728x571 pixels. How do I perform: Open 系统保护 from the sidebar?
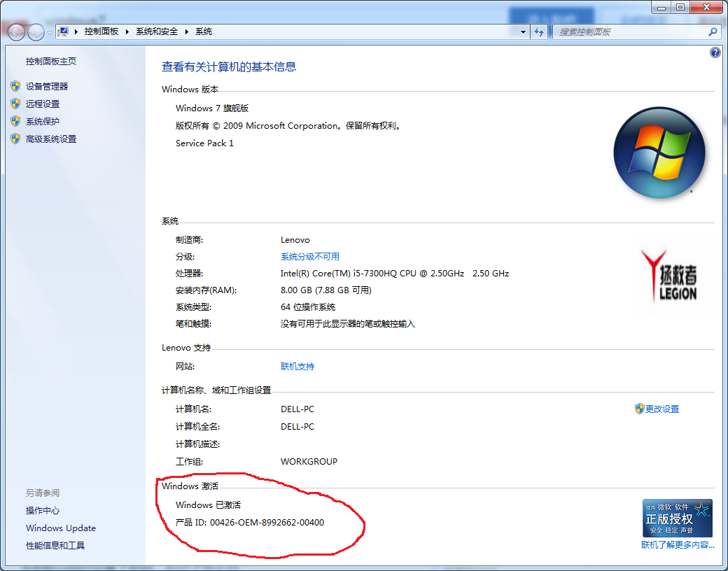[43, 122]
